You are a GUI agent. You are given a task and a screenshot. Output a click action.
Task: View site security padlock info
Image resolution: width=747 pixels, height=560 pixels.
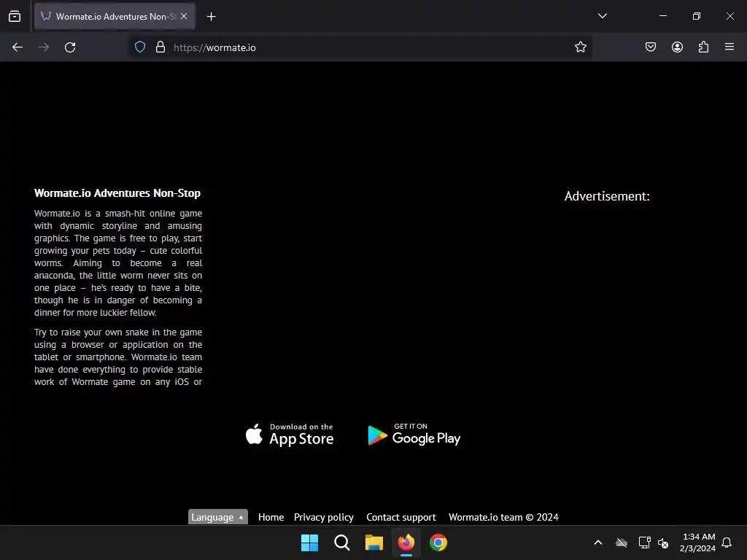pos(160,47)
